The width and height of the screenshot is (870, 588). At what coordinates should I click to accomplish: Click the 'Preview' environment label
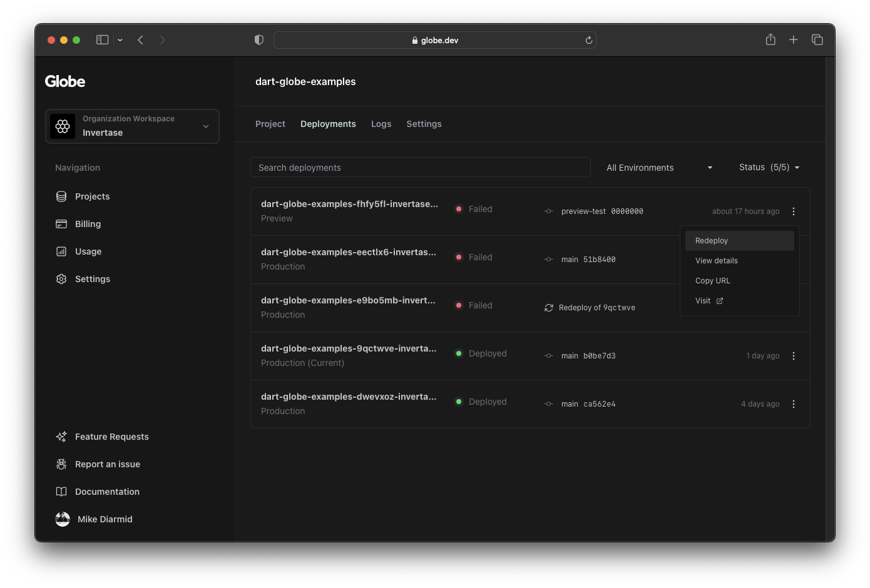tap(277, 218)
